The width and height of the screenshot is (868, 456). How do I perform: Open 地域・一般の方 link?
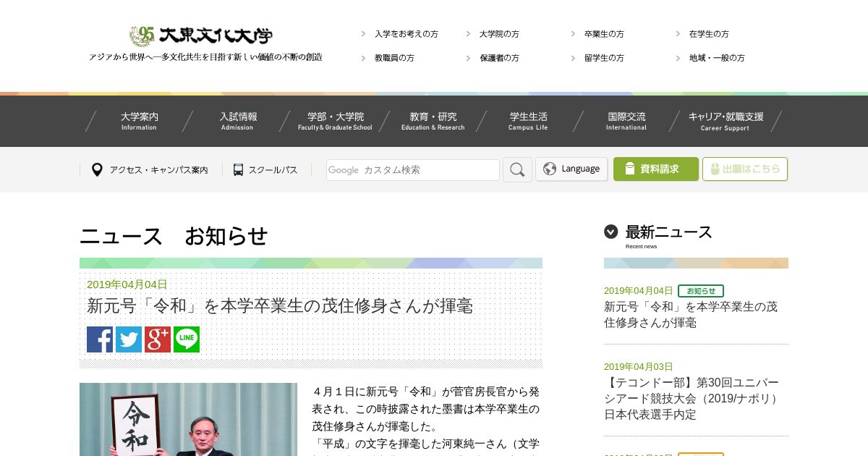point(717,58)
